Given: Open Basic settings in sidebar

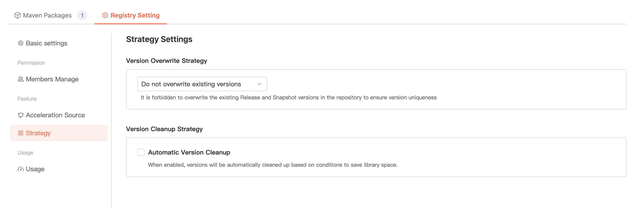Looking at the screenshot, I should (47, 43).
